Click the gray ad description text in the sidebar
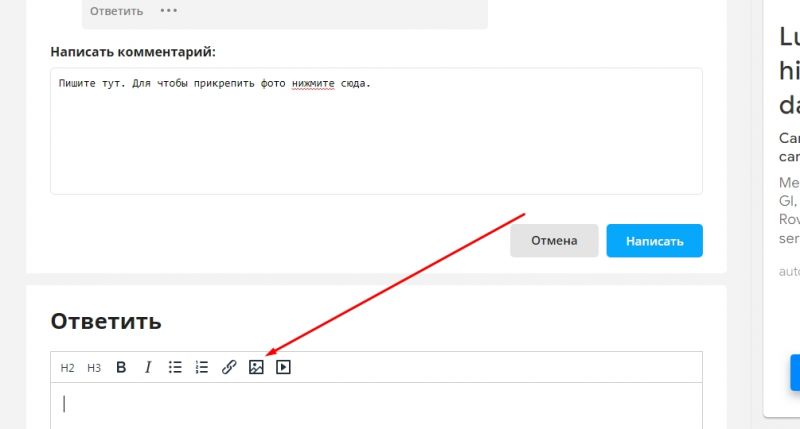Screen dimensions: 800x429 pos(789,210)
